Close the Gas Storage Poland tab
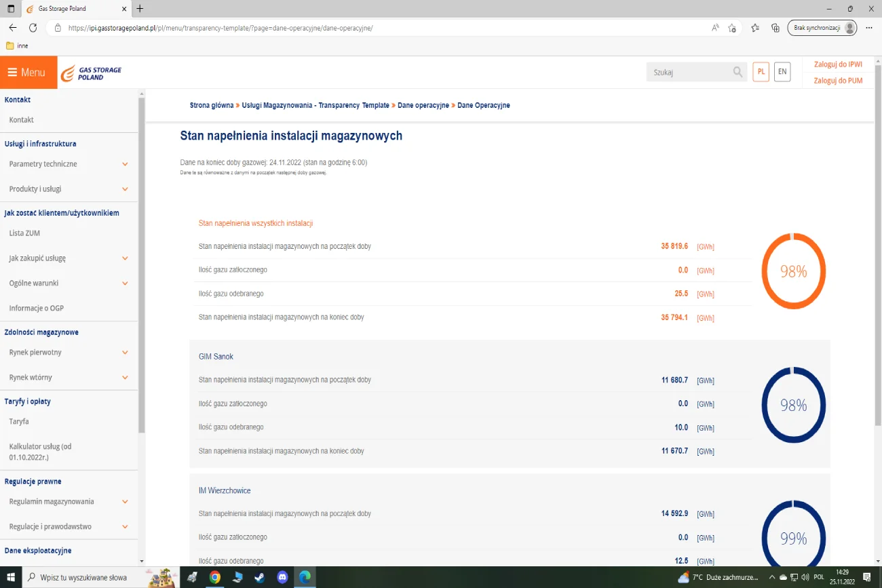Image resolution: width=882 pixels, height=588 pixels. point(123,9)
